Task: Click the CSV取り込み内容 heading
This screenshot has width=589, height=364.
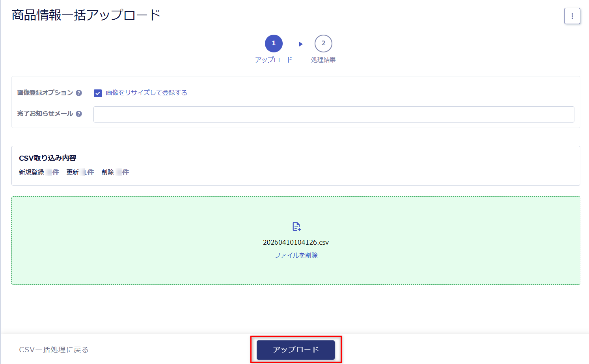Action: [x=48, y=158]
